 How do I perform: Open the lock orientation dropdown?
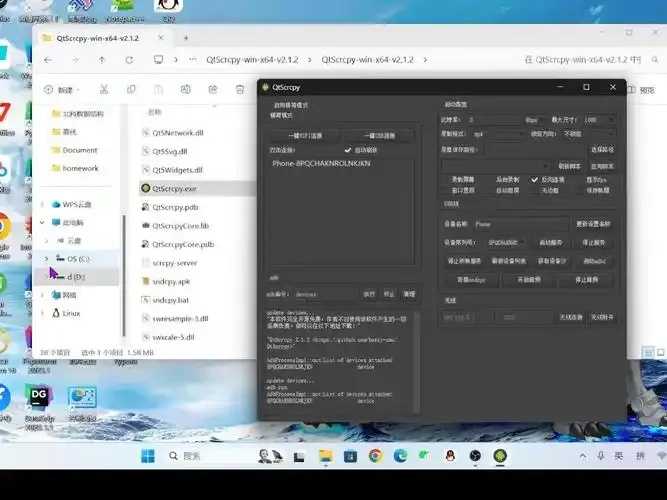(x=588, y=134)
